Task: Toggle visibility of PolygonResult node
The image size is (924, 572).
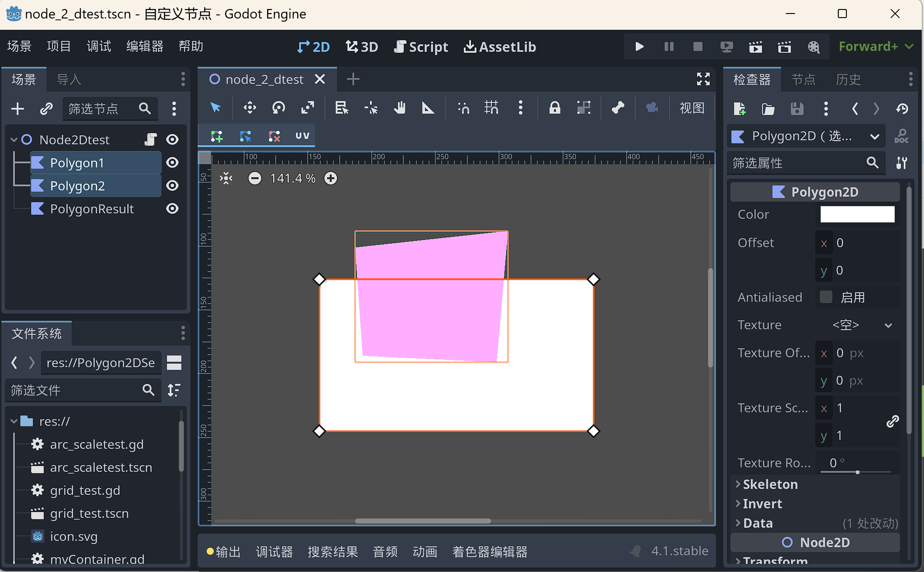Action: (x=172, y=209)
